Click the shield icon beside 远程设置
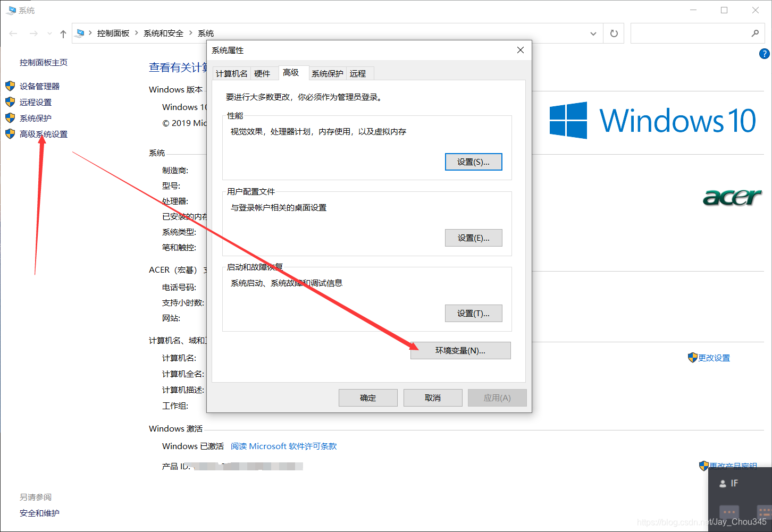The height and width of the screenshot is (532, 772). point(10,102)
